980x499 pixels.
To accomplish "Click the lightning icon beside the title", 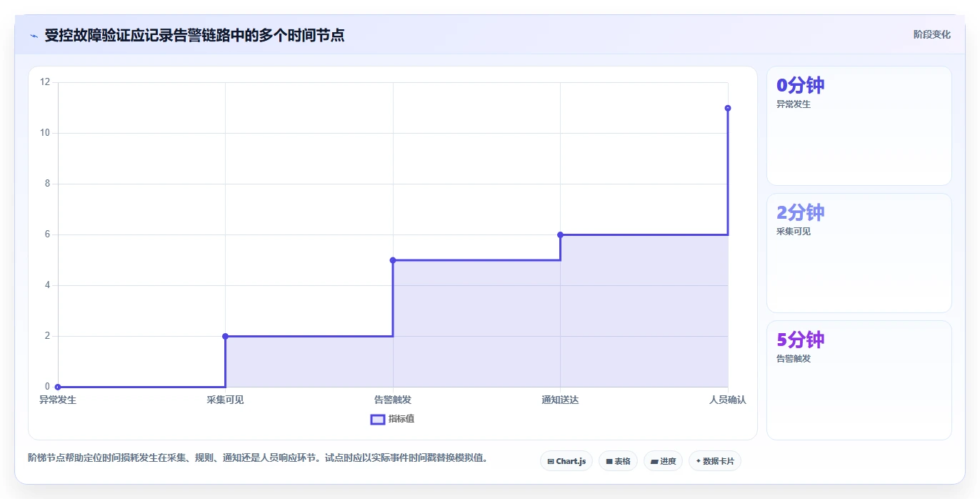I will (x=34, y=35).
